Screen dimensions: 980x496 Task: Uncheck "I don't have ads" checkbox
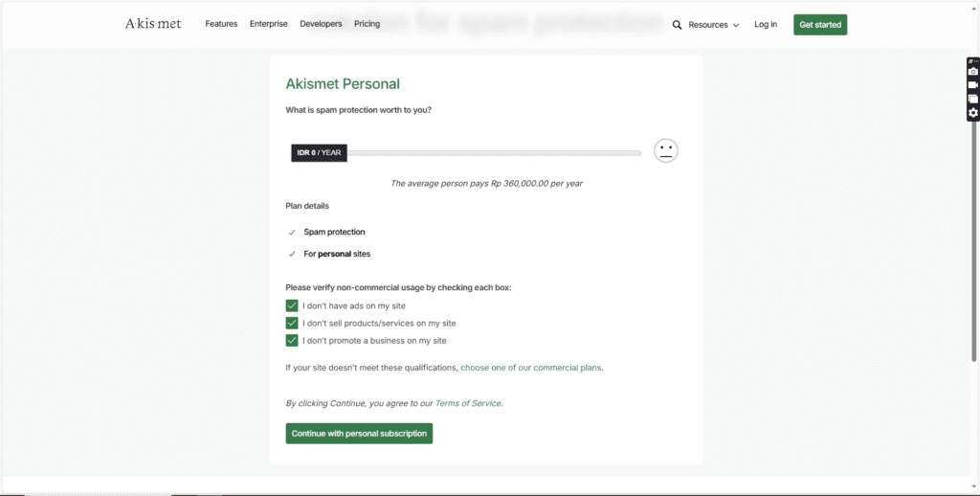292,305
